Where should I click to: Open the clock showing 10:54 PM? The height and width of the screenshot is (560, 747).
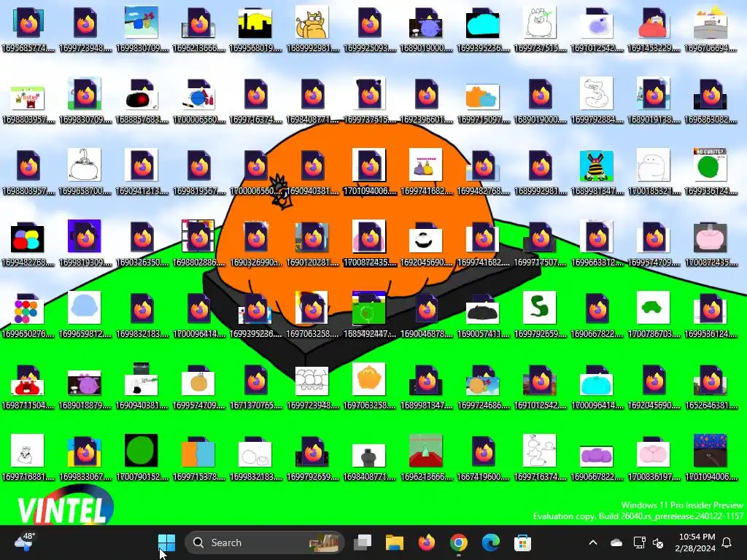[695, 542]
